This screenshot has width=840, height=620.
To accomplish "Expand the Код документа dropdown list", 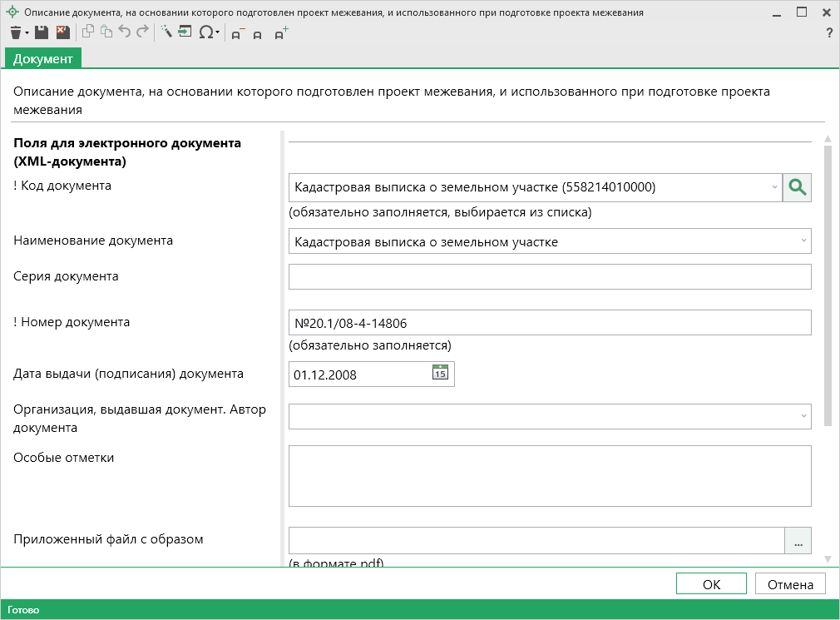I will click(773, 187).
